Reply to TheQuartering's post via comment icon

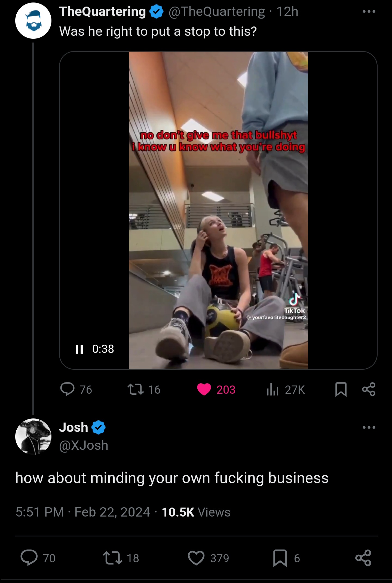click(68, 389)
